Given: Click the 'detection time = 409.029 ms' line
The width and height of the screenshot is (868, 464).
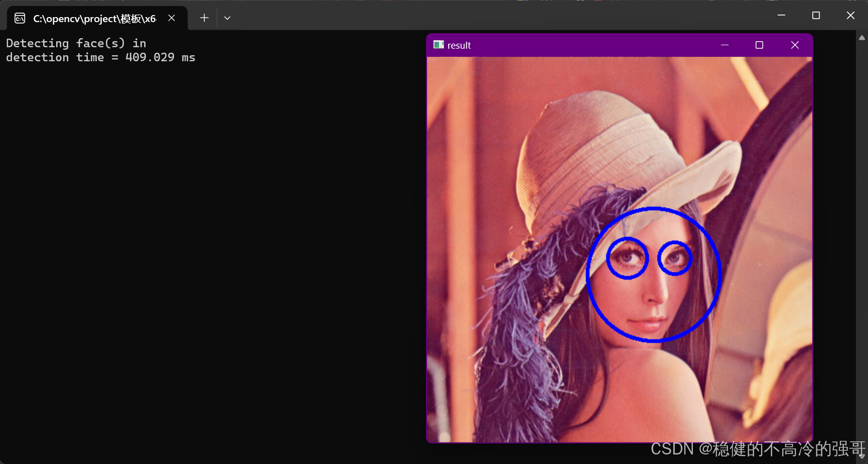Looking at the screenshot, I should tap(100, 57).
